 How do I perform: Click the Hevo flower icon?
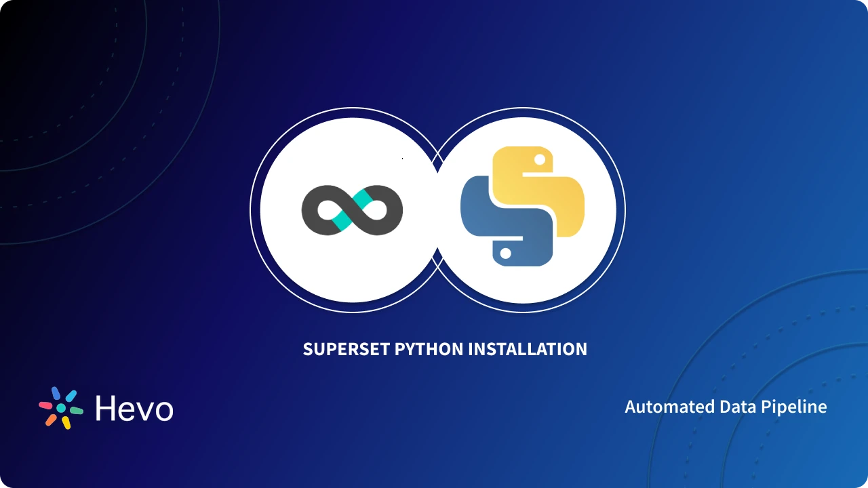coord(60,407)
